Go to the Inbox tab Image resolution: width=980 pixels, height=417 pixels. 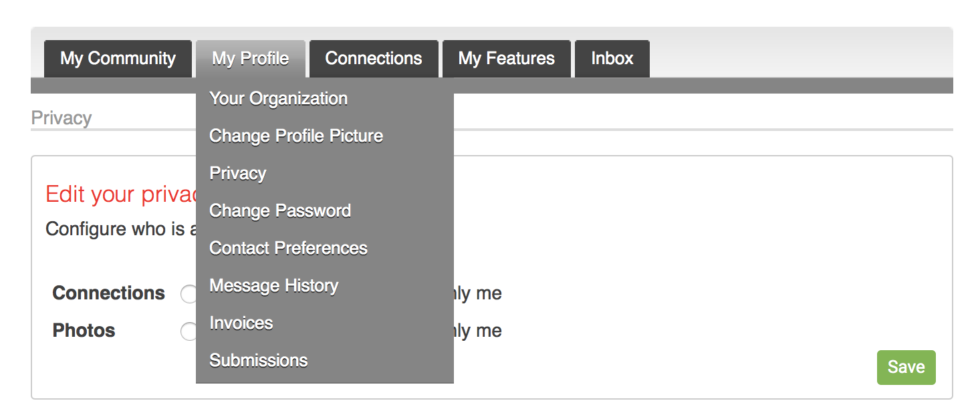point(612,59)
